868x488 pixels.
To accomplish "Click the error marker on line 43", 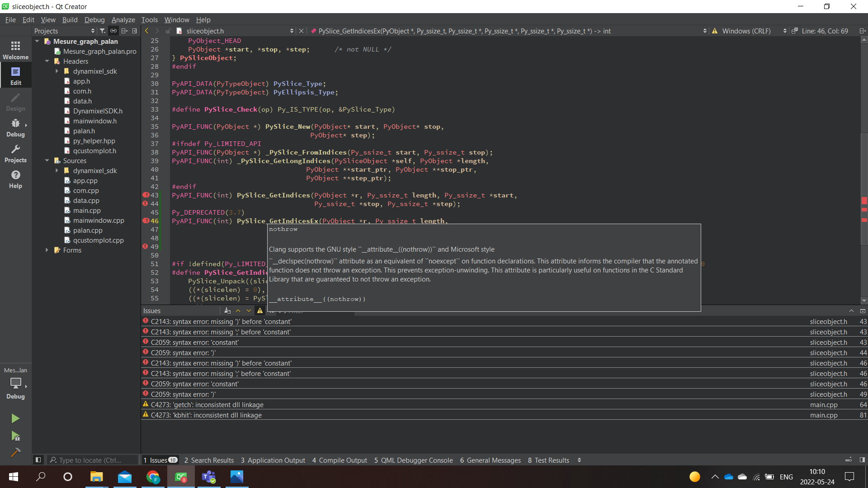I will (146, 195).
